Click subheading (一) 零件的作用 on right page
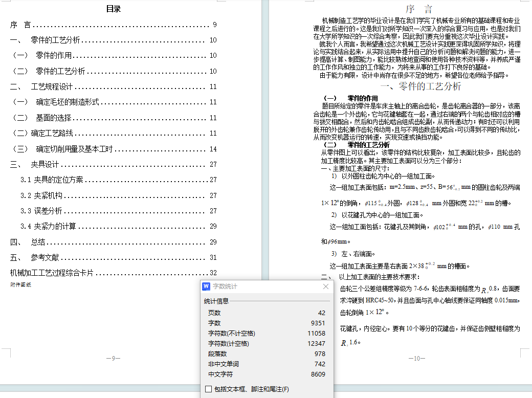 click(x=351, y=98)
